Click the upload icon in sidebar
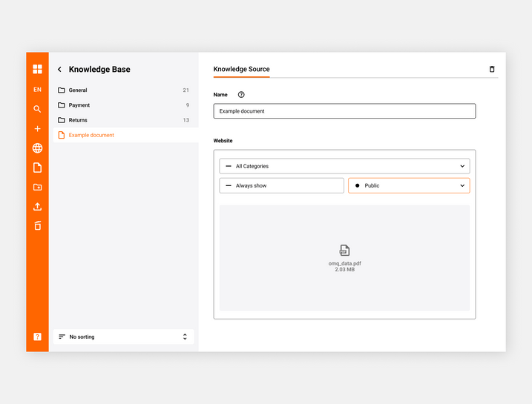The height and width of the screenshot is (404, 532). coord(37,206)
